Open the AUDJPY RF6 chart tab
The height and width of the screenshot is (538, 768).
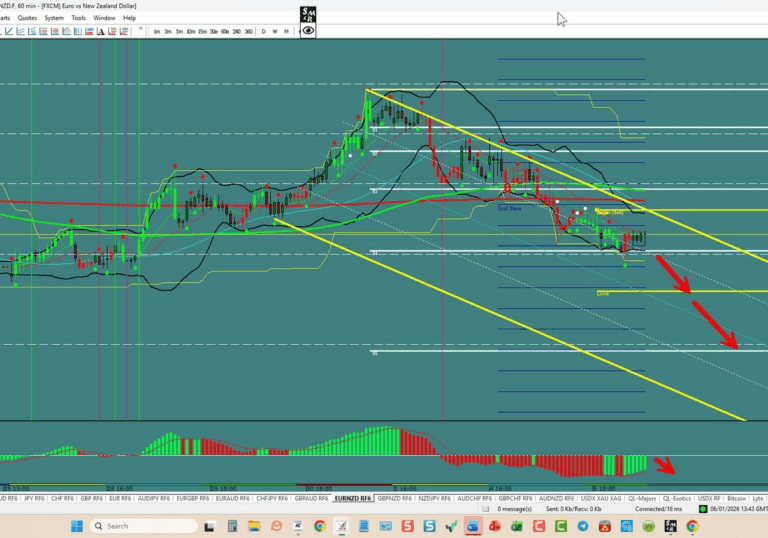154,498
